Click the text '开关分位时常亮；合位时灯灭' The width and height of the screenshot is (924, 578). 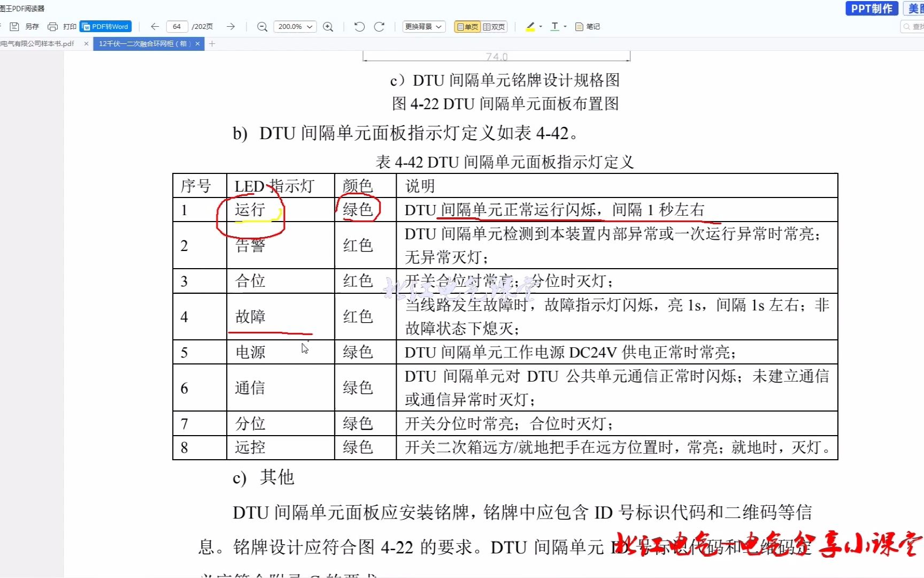point(509,423)
